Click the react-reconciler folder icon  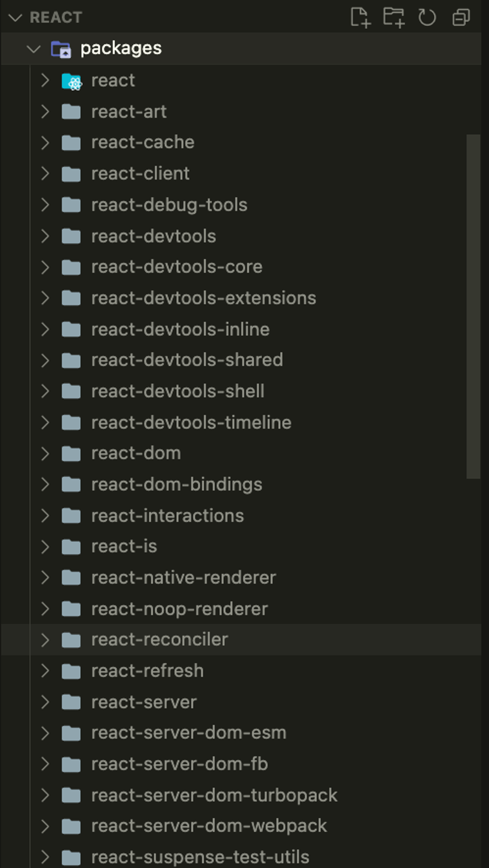tap(71, 640)
